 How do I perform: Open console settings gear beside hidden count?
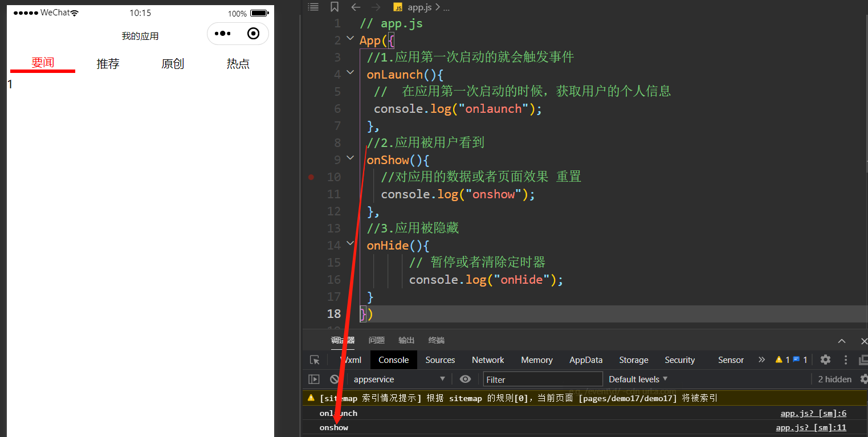863,379
